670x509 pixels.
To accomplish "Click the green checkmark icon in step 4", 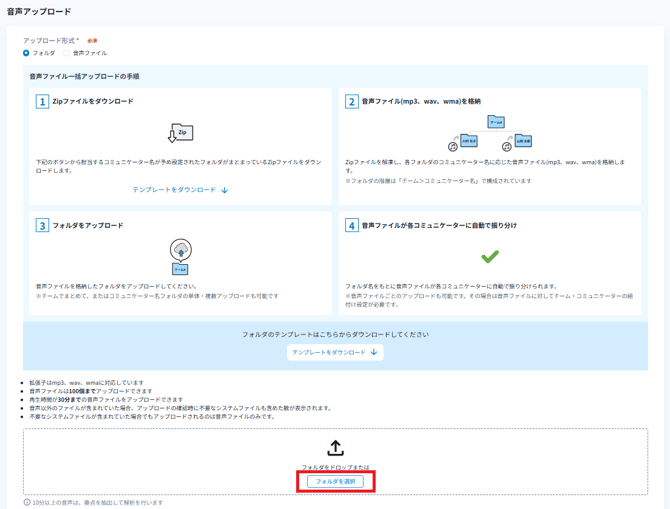I will 490,256.
